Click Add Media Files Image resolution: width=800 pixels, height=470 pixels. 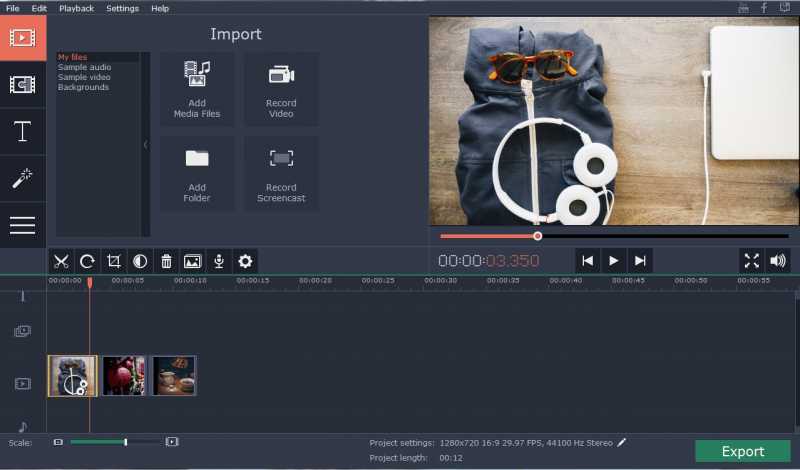(197, 89)
